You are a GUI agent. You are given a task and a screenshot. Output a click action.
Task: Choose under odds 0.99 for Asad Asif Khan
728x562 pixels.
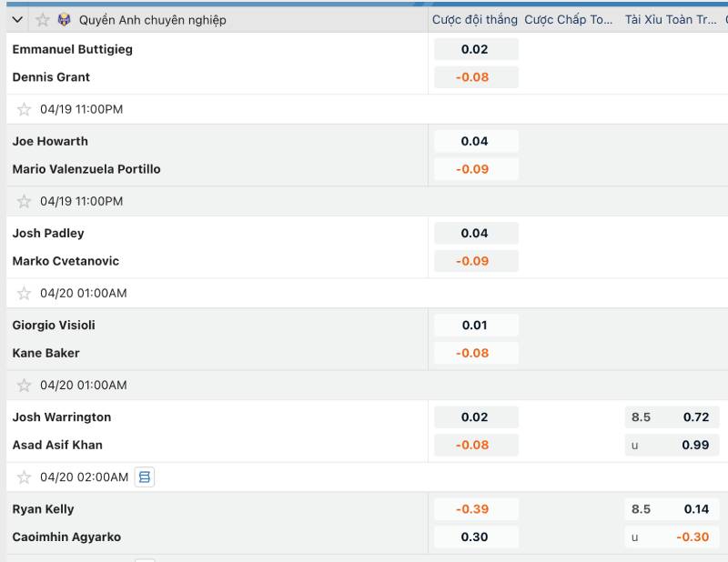click(672, 445)
